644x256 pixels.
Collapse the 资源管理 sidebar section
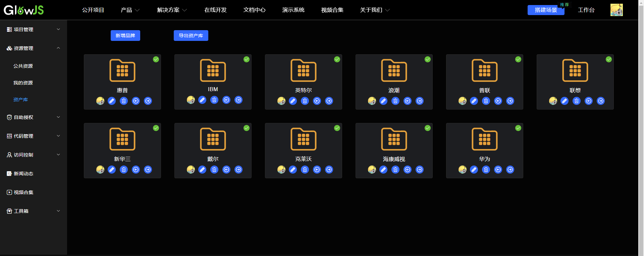click(34, 48)
